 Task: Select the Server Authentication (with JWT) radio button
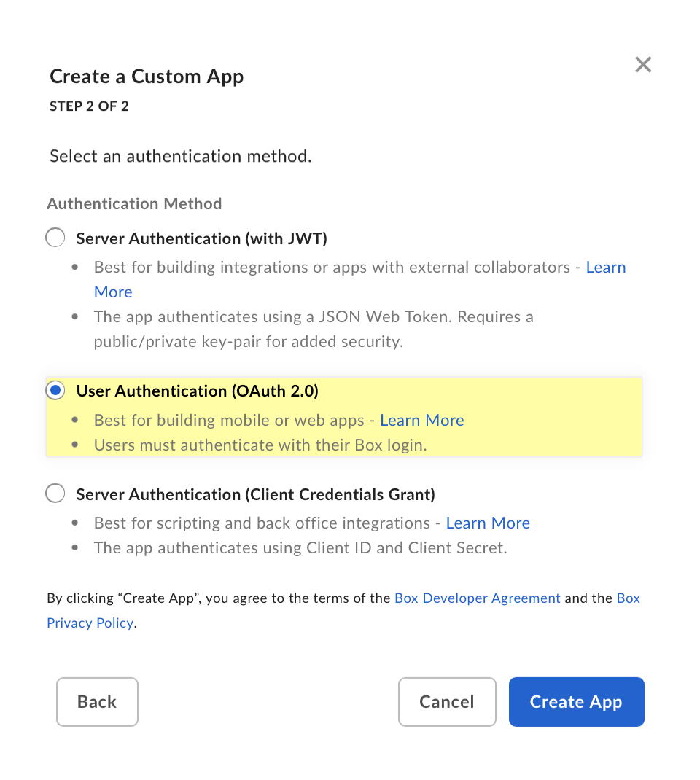55,238
